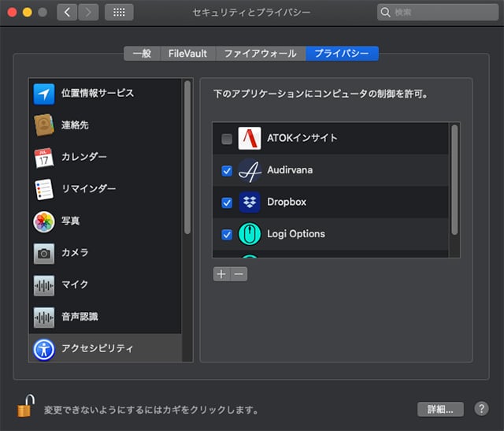
Task: Click the waveform icon beside マイク
Action: (44, 285)
